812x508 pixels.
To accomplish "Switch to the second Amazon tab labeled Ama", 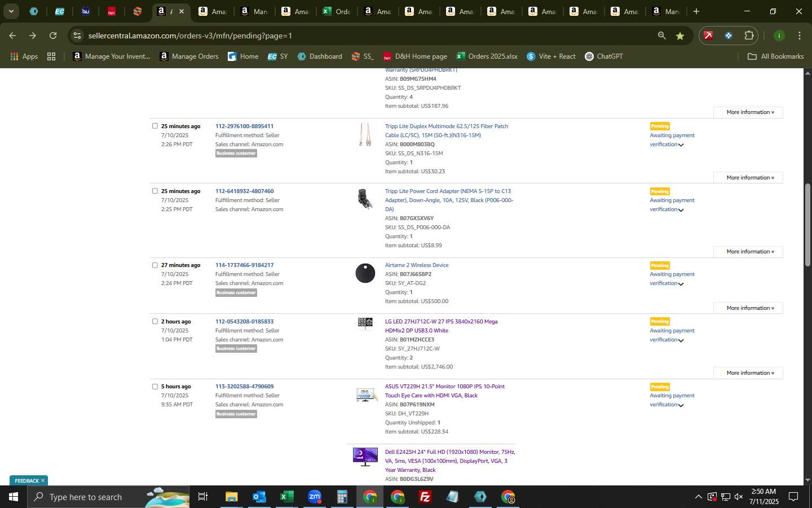I will pos(295,11).
